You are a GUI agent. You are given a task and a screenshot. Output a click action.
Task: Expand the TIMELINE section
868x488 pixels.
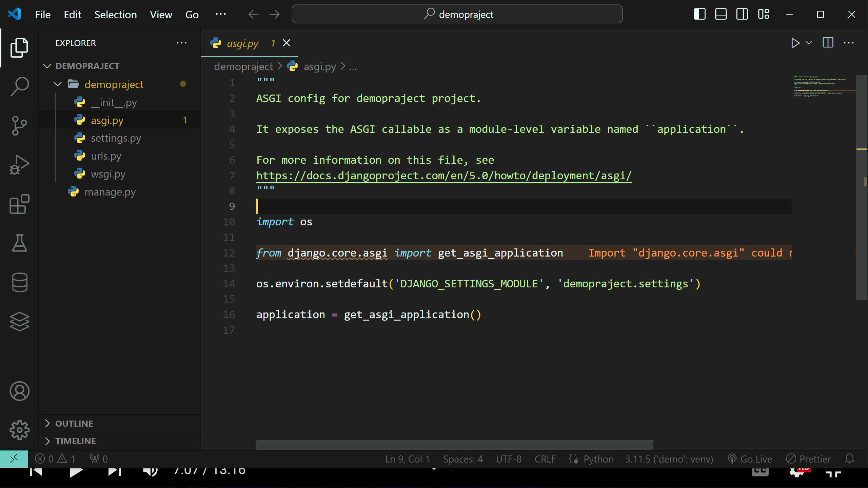click(x=75, y=441)
